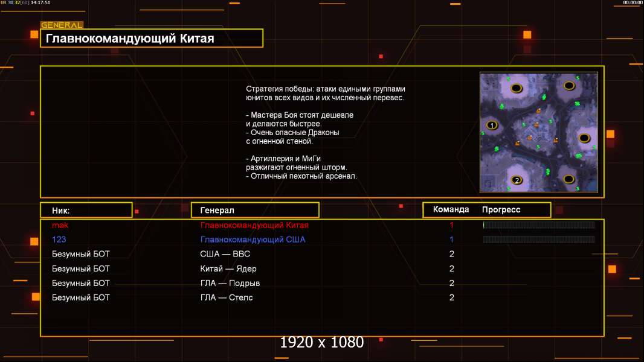Click mak's loading progress bar

coord(539,224)
